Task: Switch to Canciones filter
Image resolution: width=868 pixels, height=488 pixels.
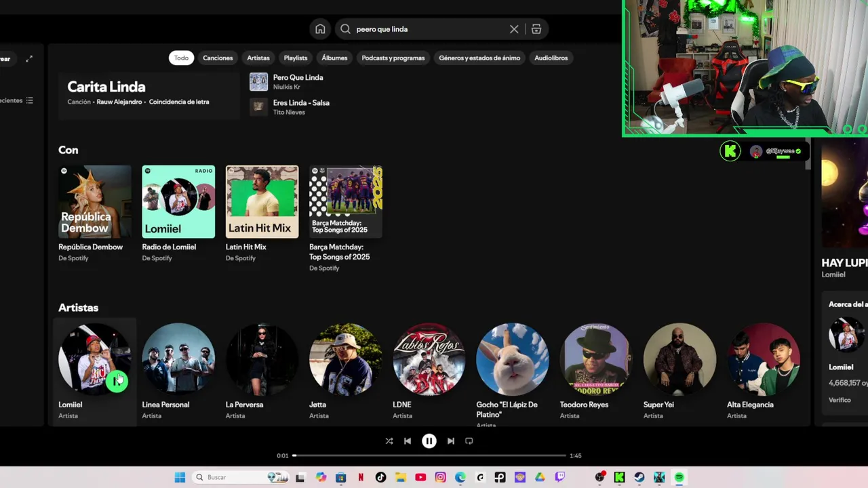Action: click(x=218, y=58)
